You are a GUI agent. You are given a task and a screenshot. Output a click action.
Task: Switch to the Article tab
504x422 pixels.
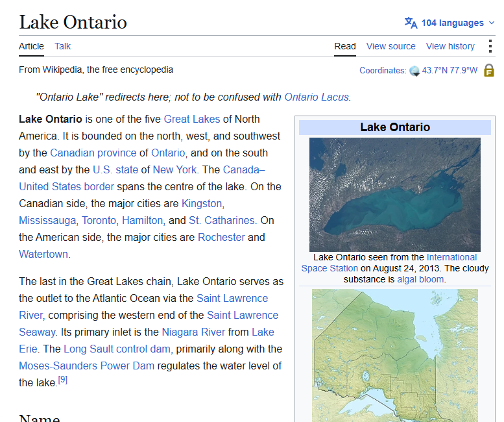point(31,46)
